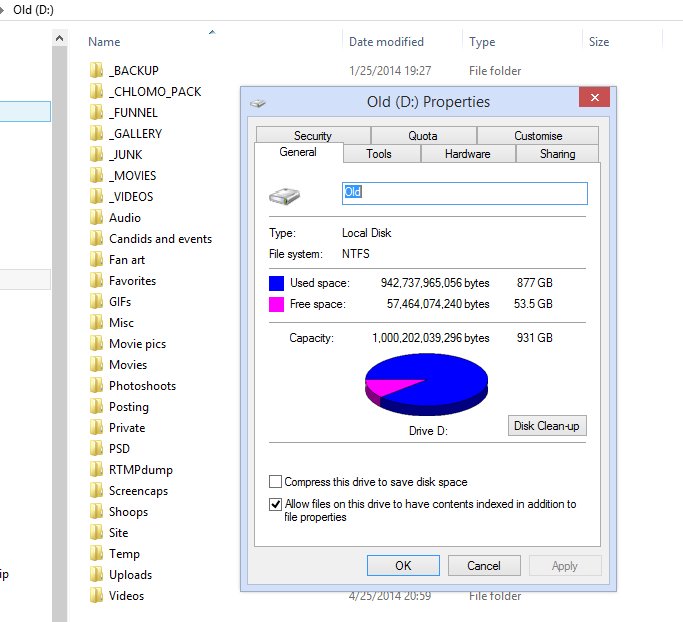Select the Private folder icon
The height and width of the screenshot is (622, 683).
tap(96, 427)
